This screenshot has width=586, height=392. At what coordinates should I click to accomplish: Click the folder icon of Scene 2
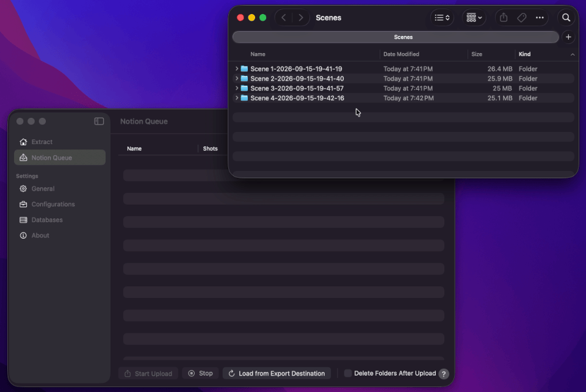[244, 79]
